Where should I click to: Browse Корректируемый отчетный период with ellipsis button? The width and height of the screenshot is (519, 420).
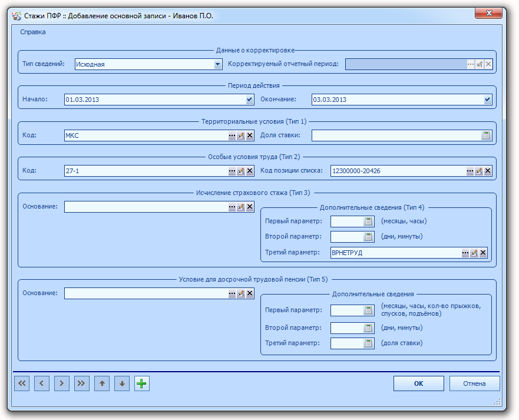coord(470,64)
